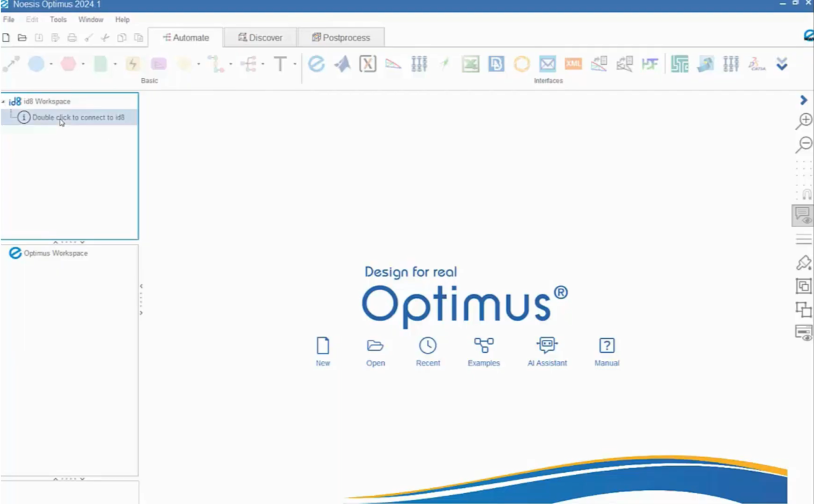Add the Optimus interface node
Image resolution: width=814 pixels, height=504 pixels.
pos(316,64)
